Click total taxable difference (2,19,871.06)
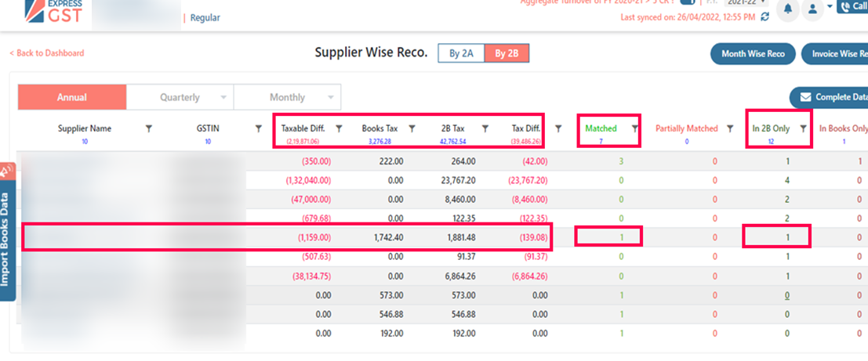This screenshot has width=868, height=361. [303, 142]
